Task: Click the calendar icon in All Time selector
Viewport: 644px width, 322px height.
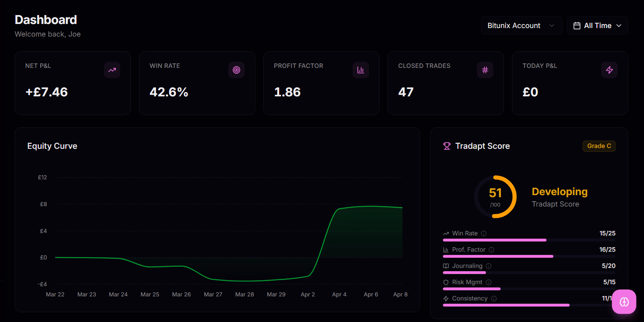Action: tap(577, 26)
